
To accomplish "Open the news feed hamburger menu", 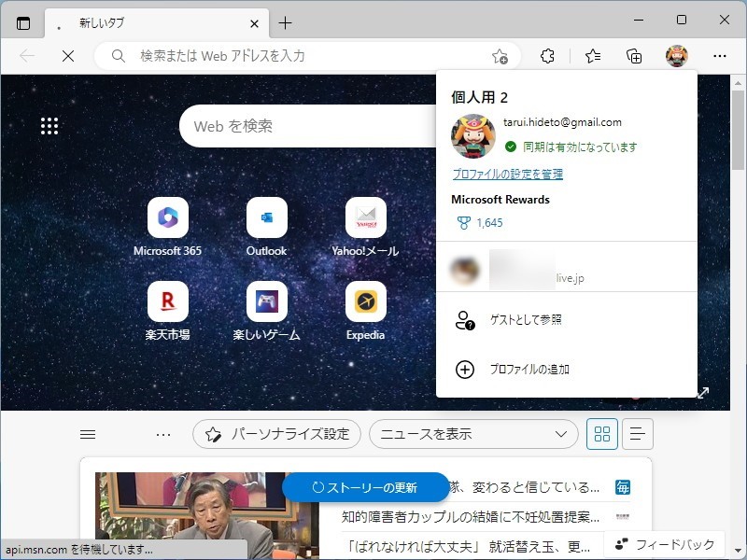I will click(x=88, y=433).
